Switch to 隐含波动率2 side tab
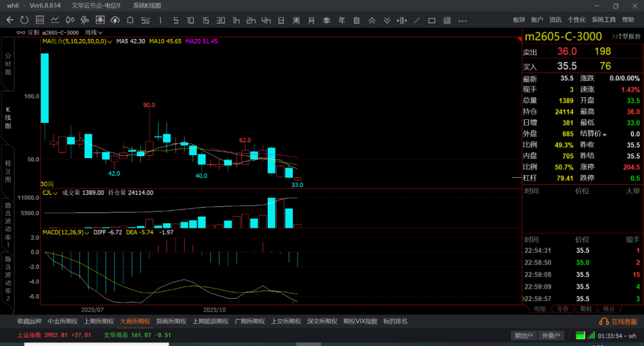Viewport: 644px width, 346px height. point(8,279)
